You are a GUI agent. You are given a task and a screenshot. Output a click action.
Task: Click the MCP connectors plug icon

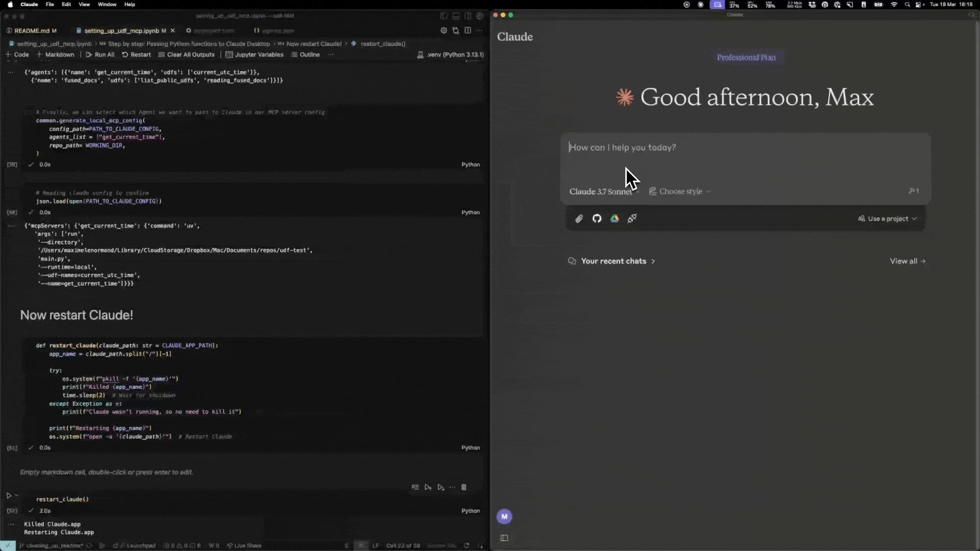click(632, 218)
